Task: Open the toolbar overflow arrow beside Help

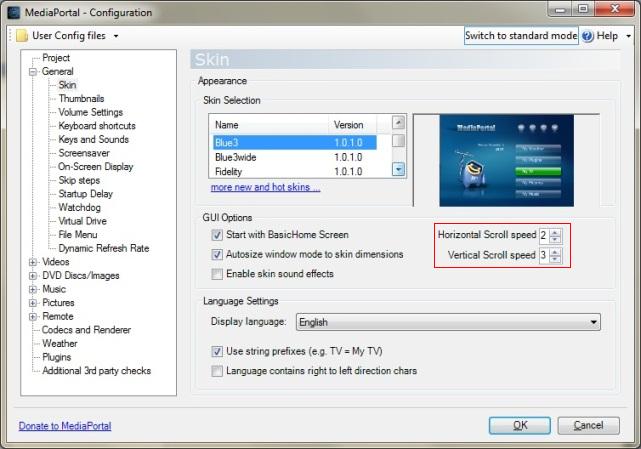Action: 628,36
